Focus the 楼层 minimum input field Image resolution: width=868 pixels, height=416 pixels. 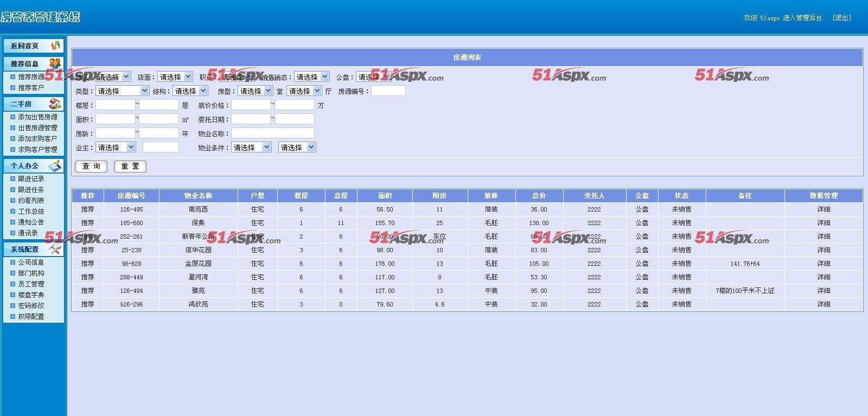pyautogui.click(x=116, y=105)
